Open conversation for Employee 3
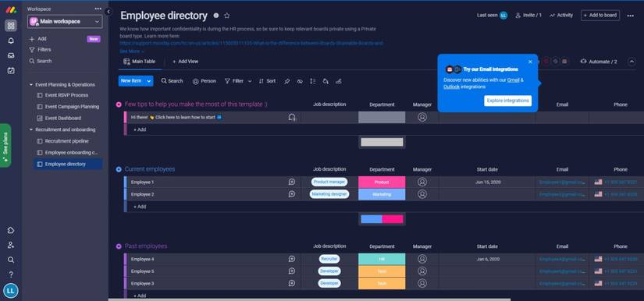 tap(292, 283)
